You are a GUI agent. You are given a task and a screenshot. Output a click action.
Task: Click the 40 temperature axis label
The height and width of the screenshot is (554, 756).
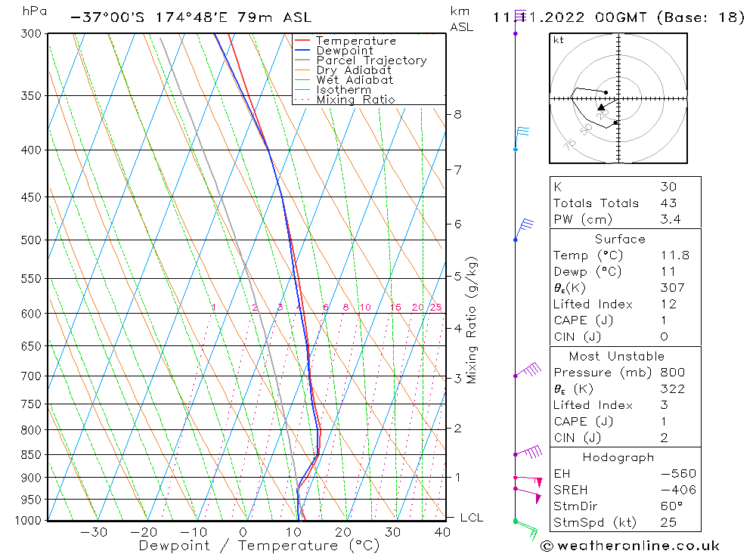[x=442, y=532]
